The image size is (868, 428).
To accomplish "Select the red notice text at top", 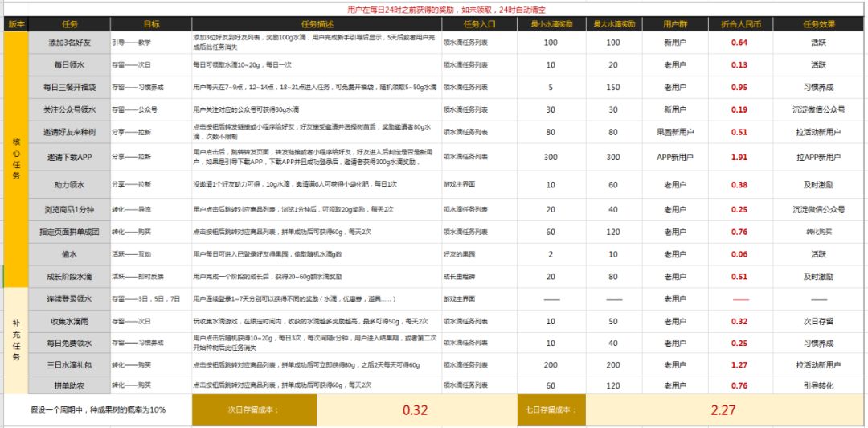I will 448,10.
